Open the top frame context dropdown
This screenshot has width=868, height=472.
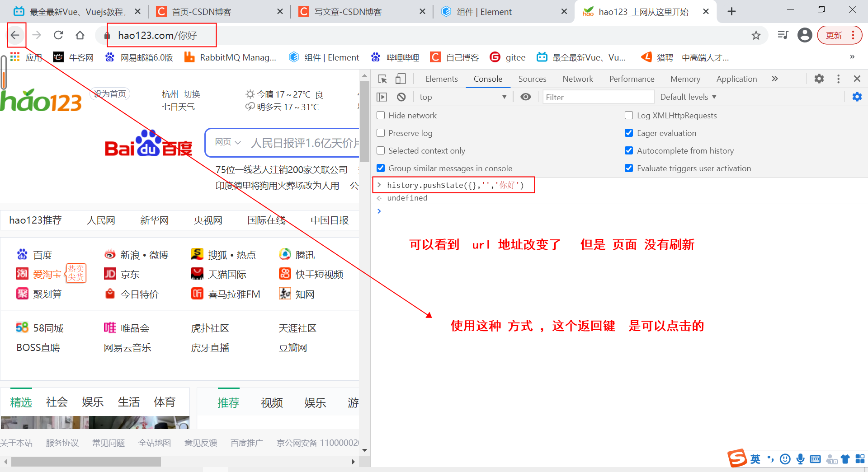tap(462, 97)
